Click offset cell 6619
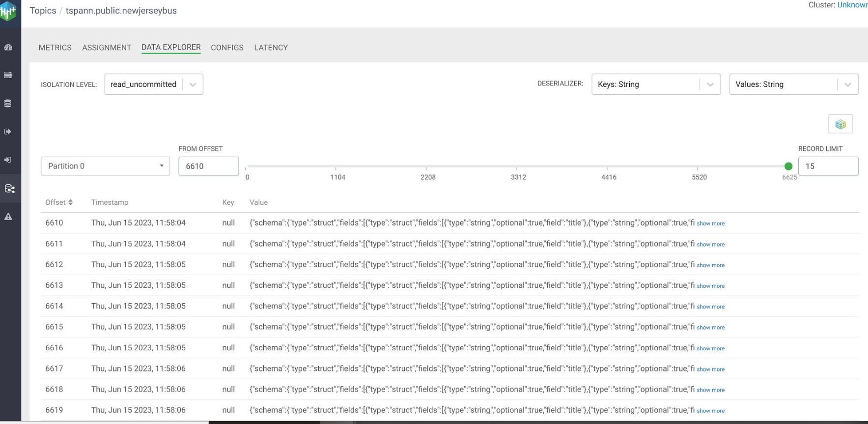The image size is (868, 424). pos(54,410)
